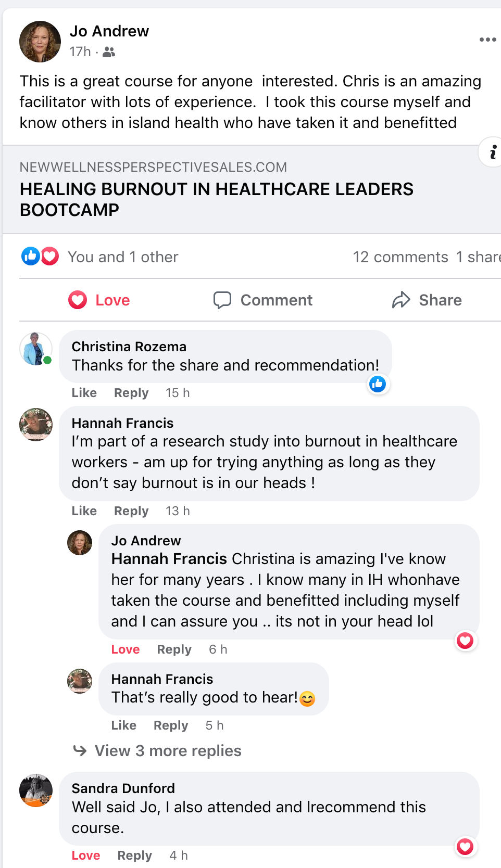
Task: Click the audience friends icon beside 17h
Action: (109, 52)
